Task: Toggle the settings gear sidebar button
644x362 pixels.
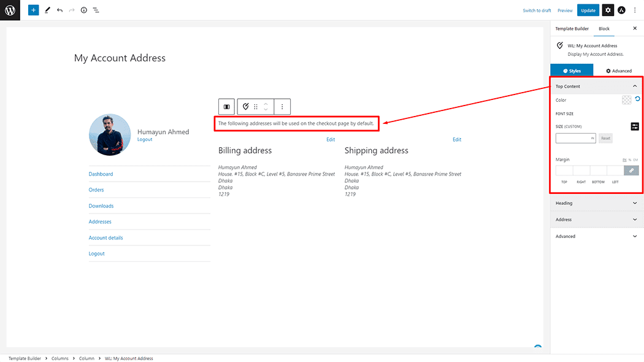Action: 607,10
